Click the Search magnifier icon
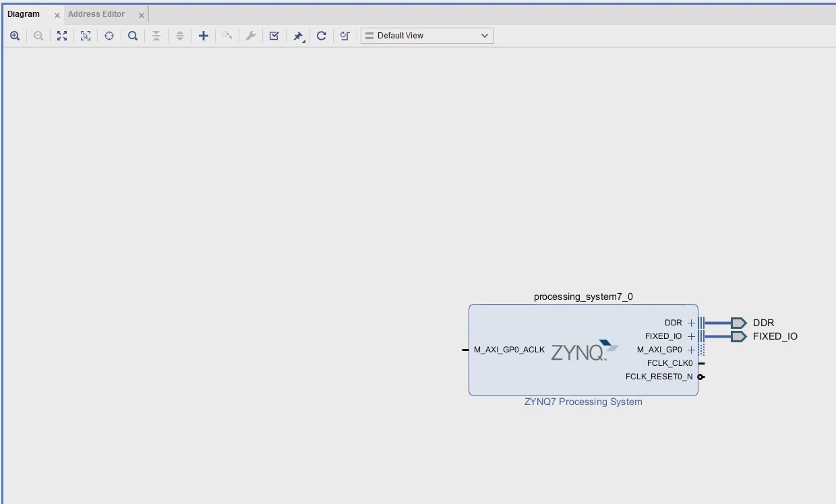Image resolution: width=836 pixels, height=504 pixels. (133, 36)
